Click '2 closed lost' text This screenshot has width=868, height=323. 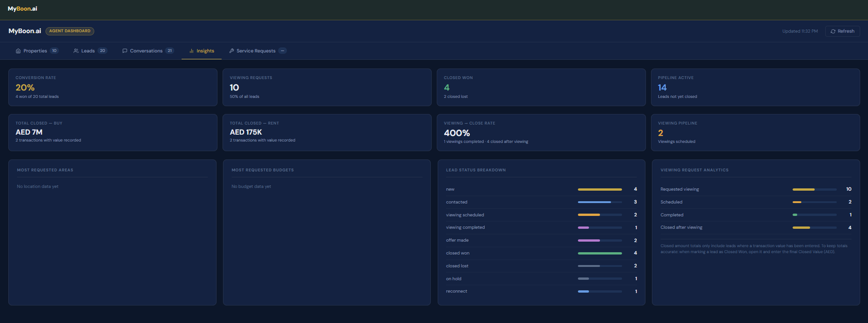point(456,96)
